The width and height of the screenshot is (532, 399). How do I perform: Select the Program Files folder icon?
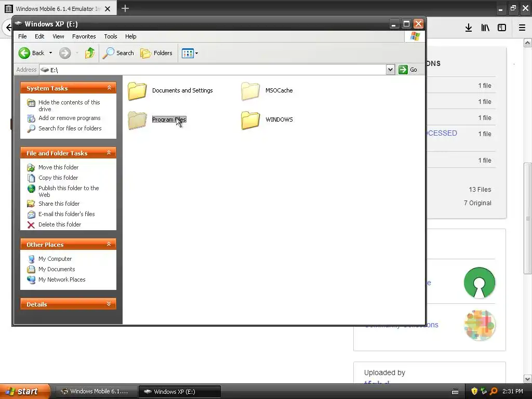137,120
